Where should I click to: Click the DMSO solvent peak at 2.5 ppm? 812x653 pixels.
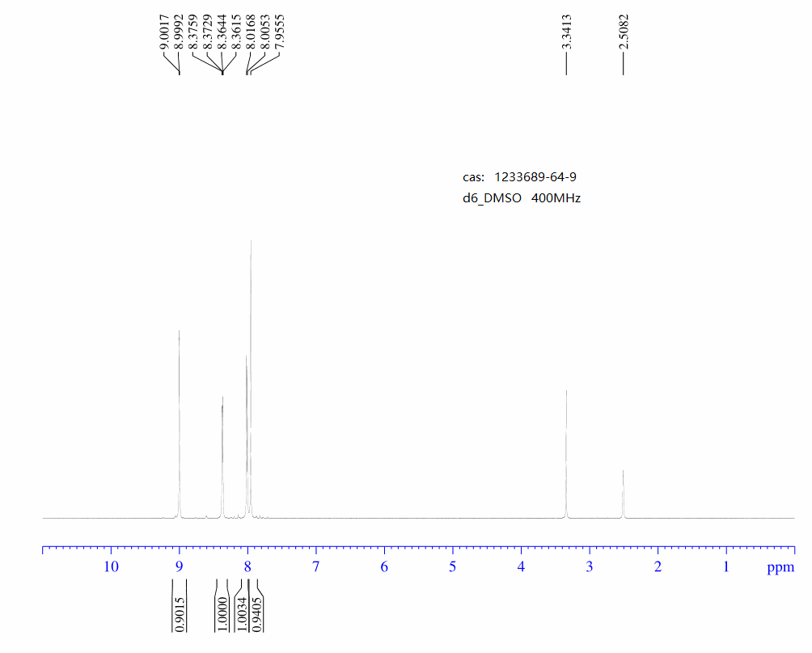pos(623,494)
